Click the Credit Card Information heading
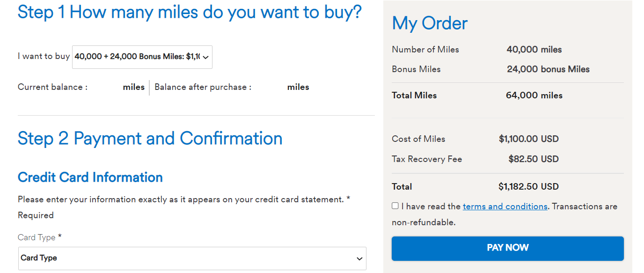644x273 pixels. (90, 177)
